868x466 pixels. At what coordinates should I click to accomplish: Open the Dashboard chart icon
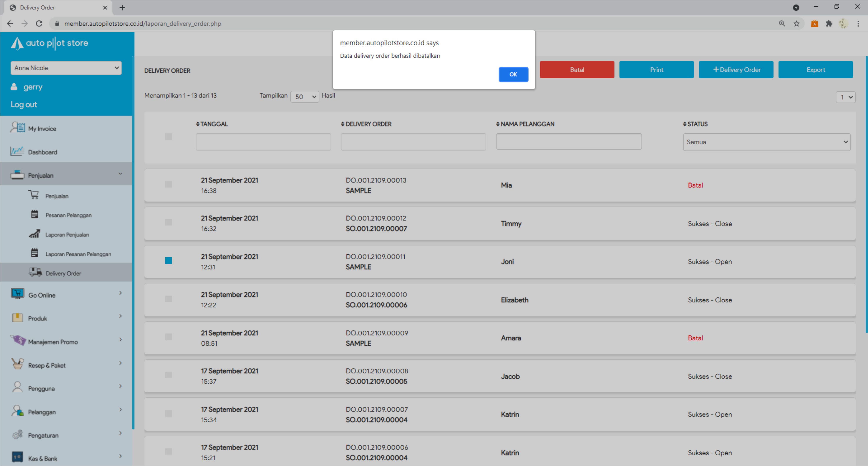coord(17,151)
